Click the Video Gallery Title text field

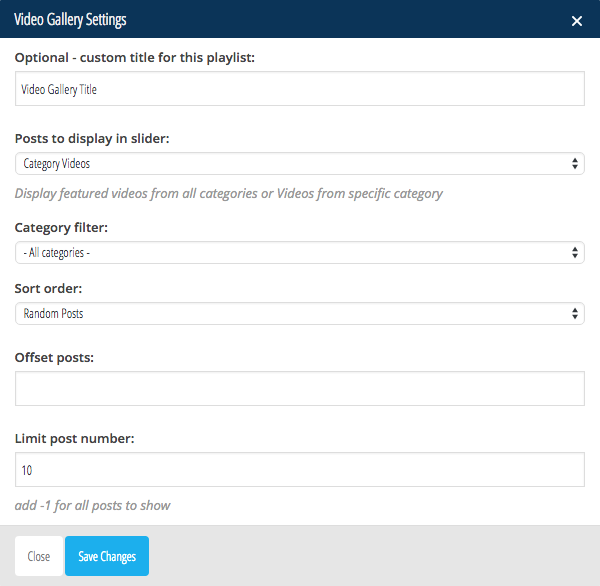point(300,88)
